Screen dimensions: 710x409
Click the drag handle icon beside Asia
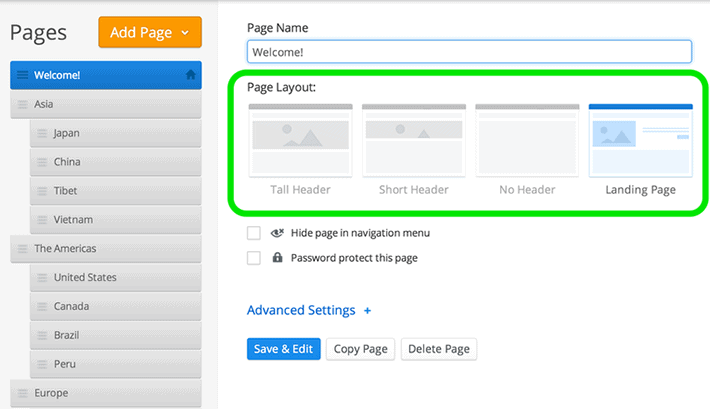(x=22, y=104)
